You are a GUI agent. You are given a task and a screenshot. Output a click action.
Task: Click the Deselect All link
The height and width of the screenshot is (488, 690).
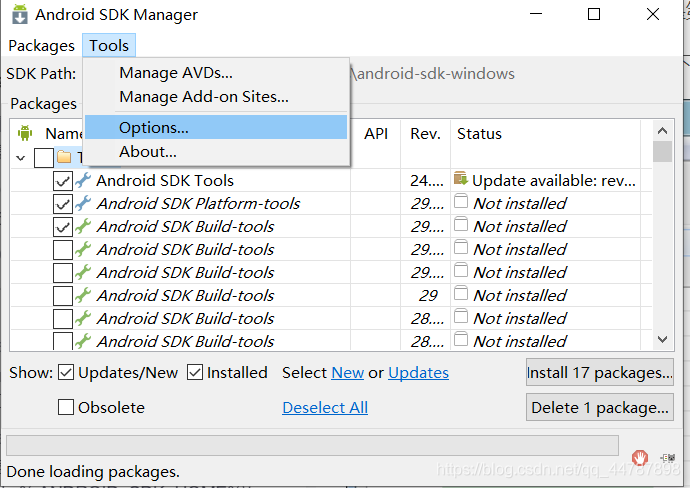[x=325, y=407]
